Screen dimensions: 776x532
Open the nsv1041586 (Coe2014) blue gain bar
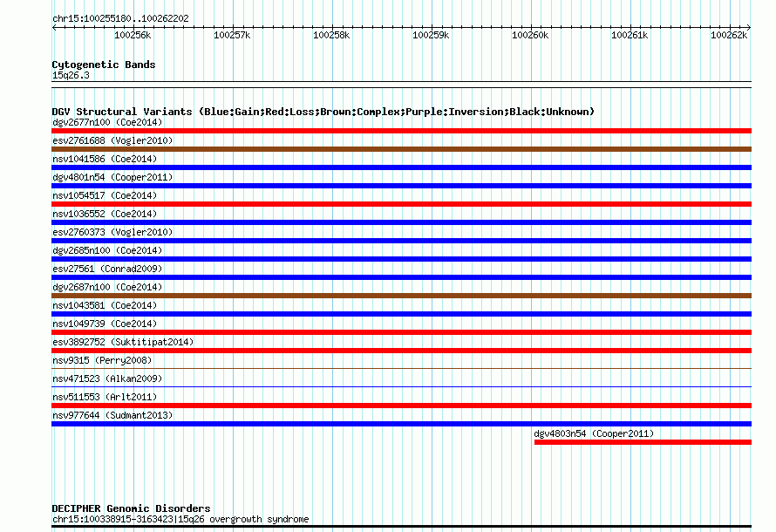click(x=401, y=167)
